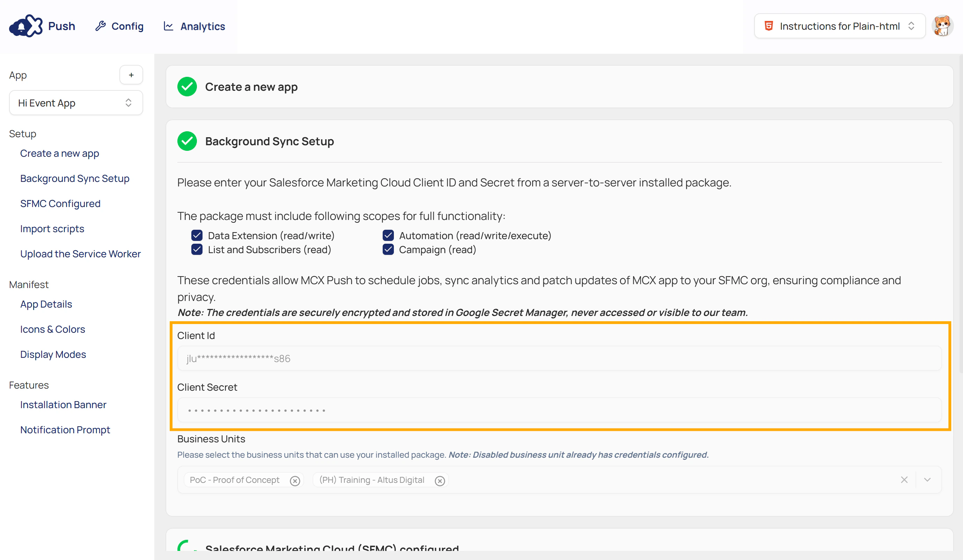Screen dimensions: 963x560
Task: Clear all selected business units
Action: coord(904,480)
